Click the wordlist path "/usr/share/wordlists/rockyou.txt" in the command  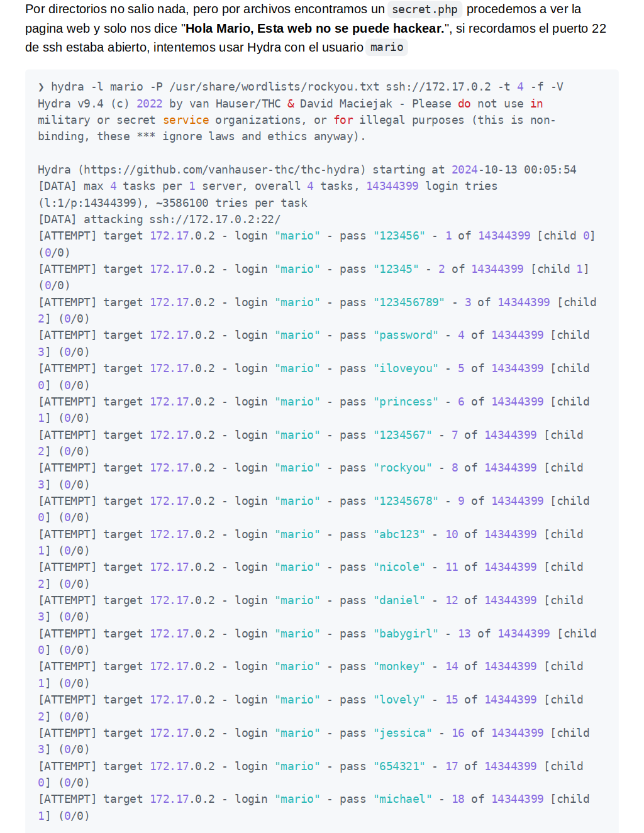(274, 87)
